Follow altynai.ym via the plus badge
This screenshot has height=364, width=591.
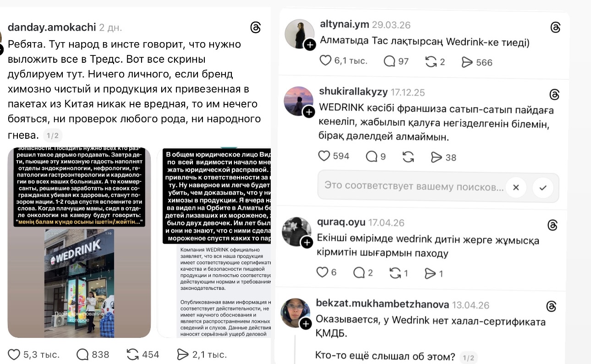(310, 44)
